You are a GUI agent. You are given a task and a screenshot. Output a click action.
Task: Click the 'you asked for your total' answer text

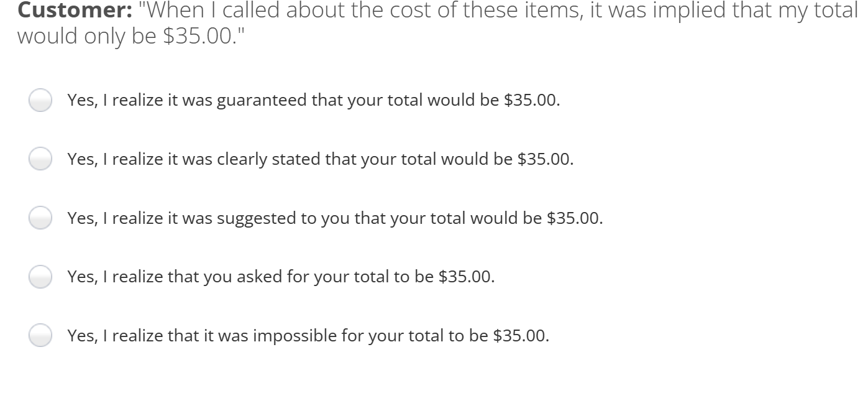click(281, 277)
